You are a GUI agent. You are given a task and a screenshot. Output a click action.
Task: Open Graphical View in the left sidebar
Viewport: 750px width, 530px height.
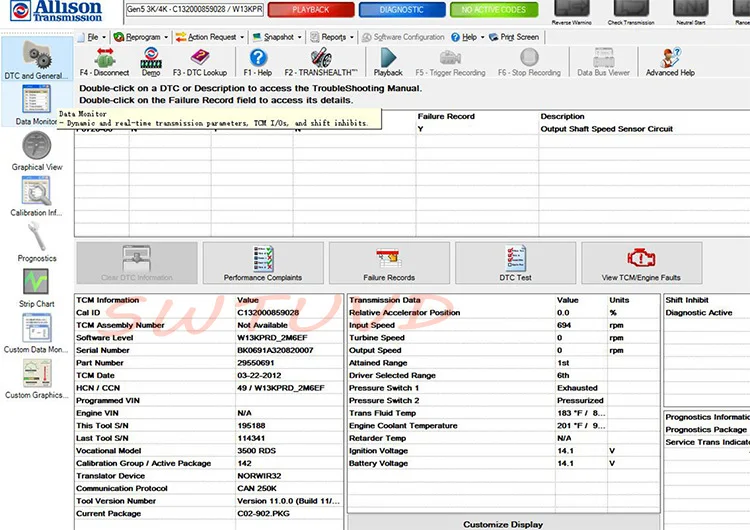37,151
